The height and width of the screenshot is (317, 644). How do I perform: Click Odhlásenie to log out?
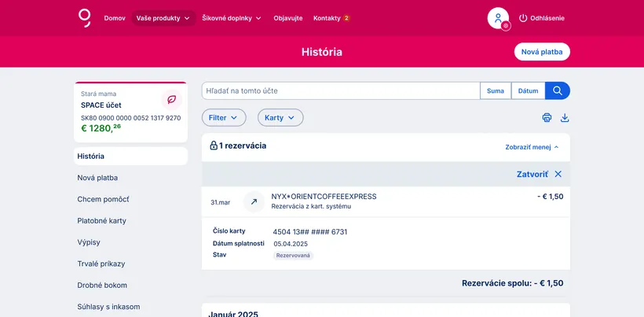point(541,18)
